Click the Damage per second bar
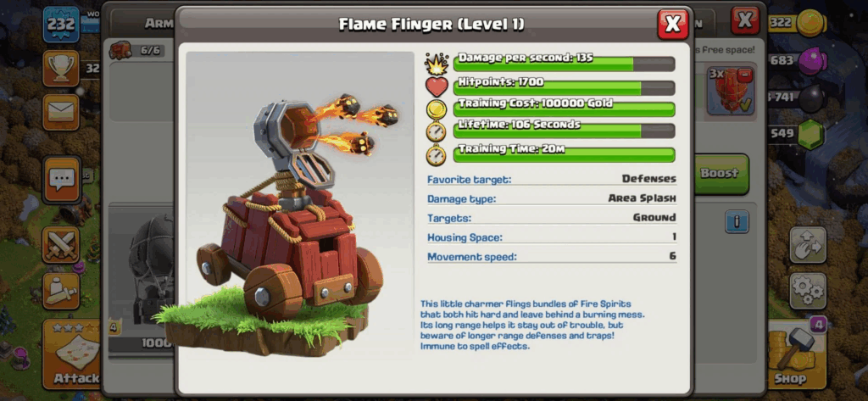868x401 pixels. click(x=564, y=64)
